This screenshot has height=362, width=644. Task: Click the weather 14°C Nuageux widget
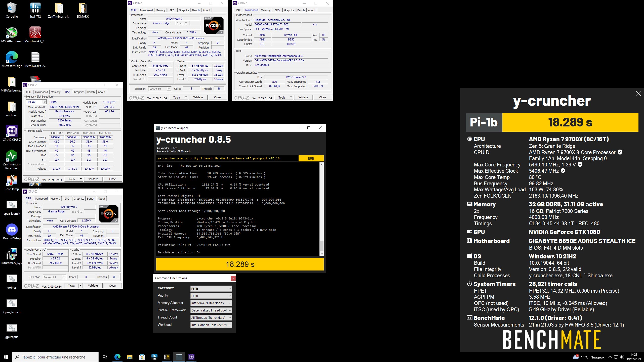pyautogui.click(x=589, y=357)
